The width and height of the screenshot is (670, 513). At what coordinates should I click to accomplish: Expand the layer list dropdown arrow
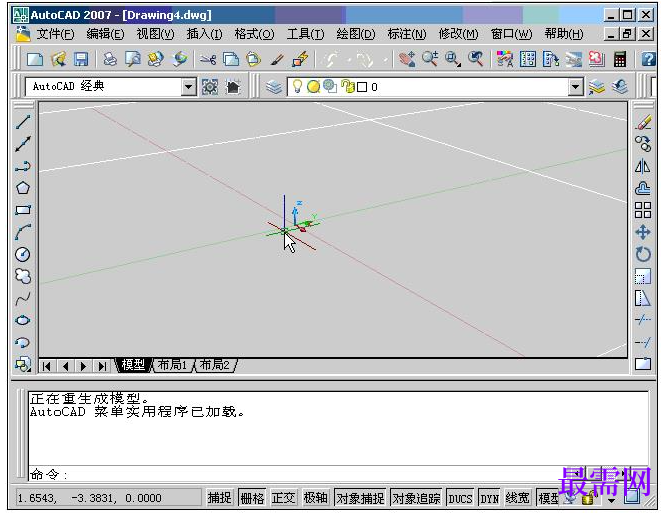(576, 87)
